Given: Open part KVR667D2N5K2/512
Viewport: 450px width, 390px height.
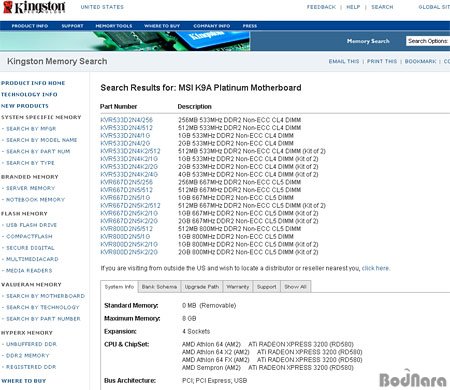Looking at the screenshot, I should [130, 205].
